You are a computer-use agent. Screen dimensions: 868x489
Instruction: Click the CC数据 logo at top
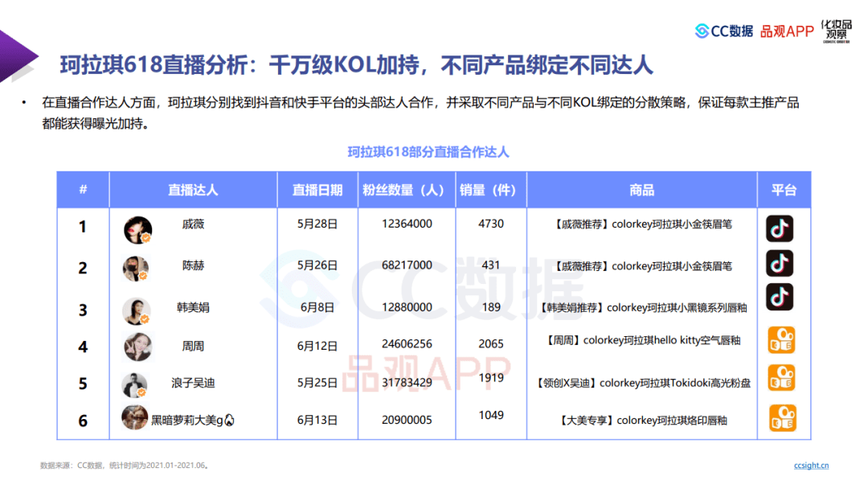point(724,31)
